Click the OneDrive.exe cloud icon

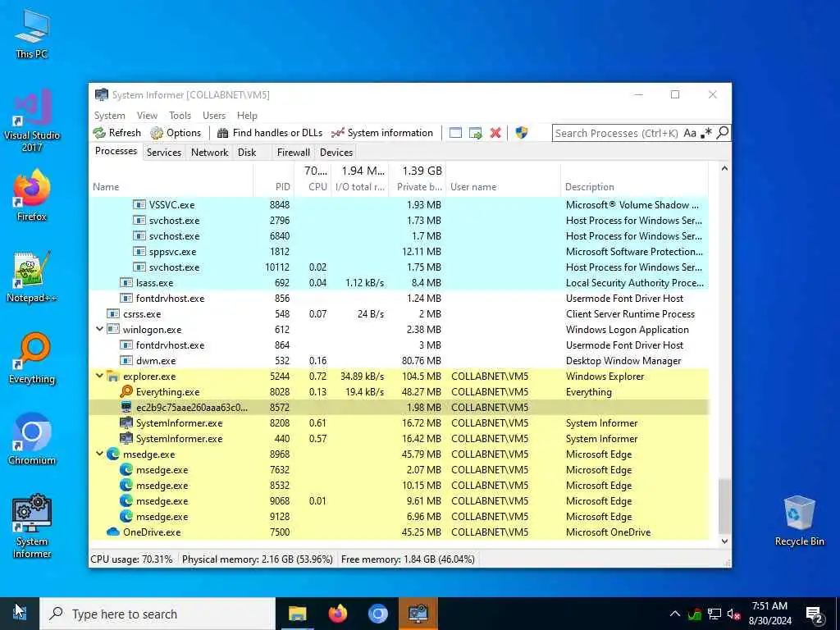coord(112,532)
